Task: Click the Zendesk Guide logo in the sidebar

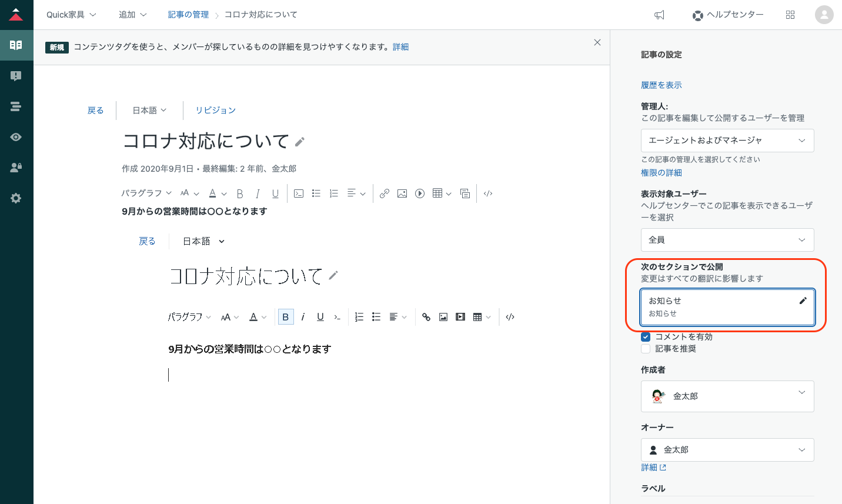Action: click(x=16, y=15)
